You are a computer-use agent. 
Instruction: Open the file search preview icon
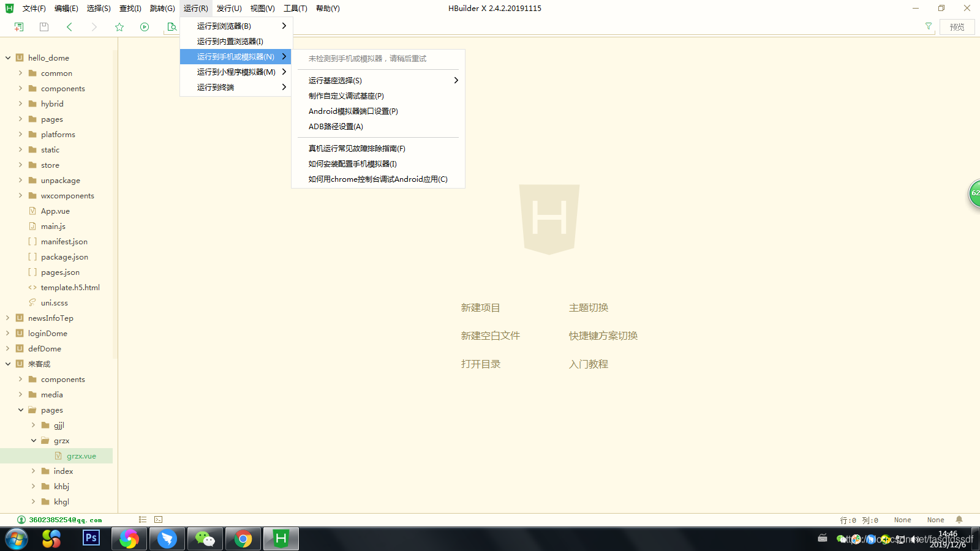click(x=172, y=26)
